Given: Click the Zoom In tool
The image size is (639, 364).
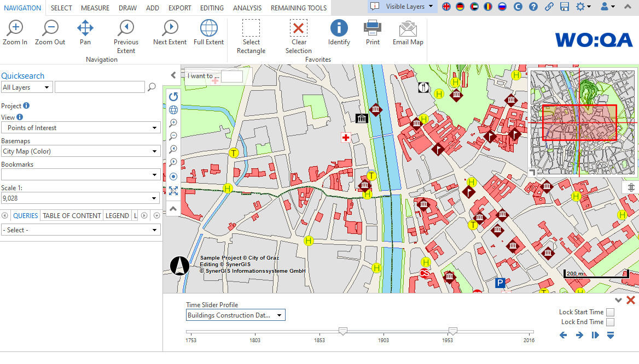Looking at the screenshot, I should point(15,33).
